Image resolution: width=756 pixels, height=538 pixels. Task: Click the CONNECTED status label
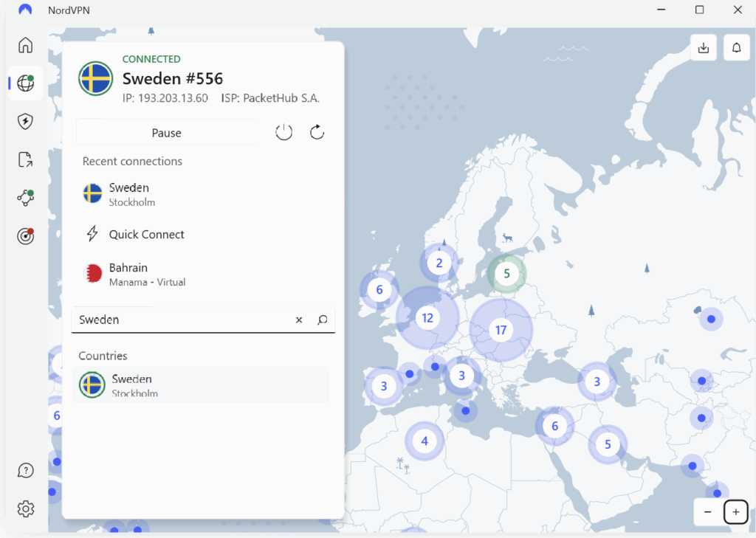pyautogui.click(x=151, y=59)
